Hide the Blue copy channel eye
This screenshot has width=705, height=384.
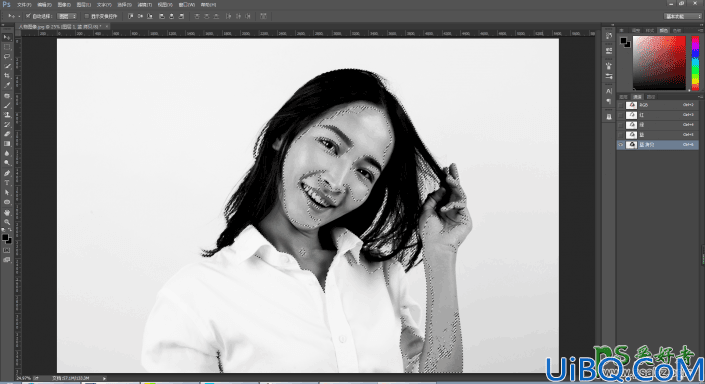tap(620, 145)
